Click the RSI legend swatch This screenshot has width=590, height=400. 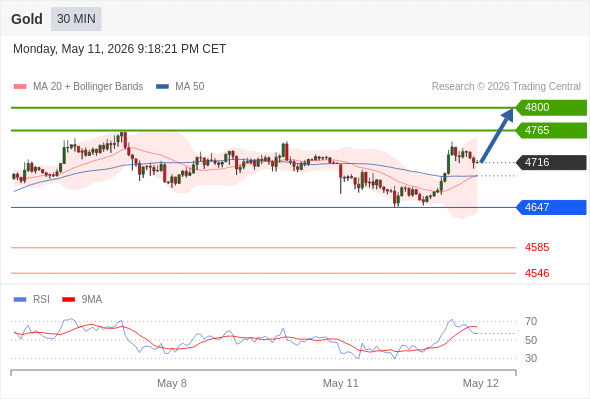click(20, 300)
